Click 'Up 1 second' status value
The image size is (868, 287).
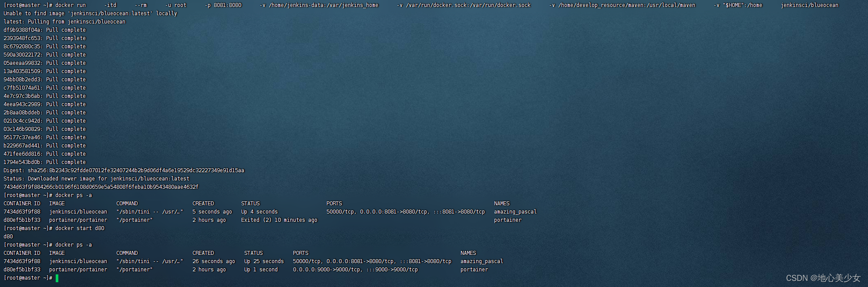coord(261,270)
